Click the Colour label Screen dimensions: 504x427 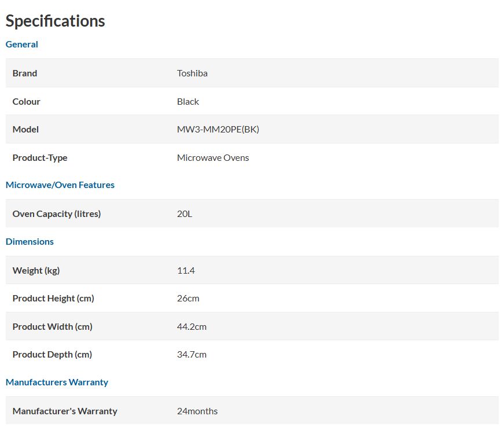pos(27,101)
